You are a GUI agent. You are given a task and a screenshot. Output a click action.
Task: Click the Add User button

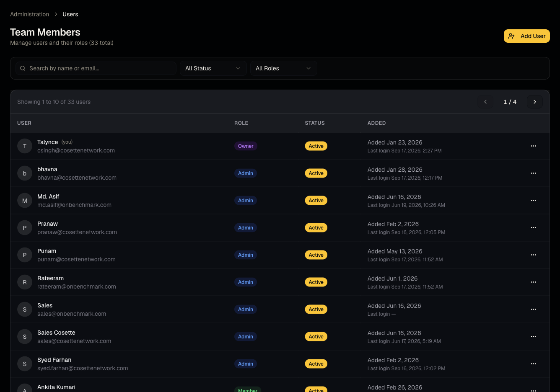coord(526,36)
